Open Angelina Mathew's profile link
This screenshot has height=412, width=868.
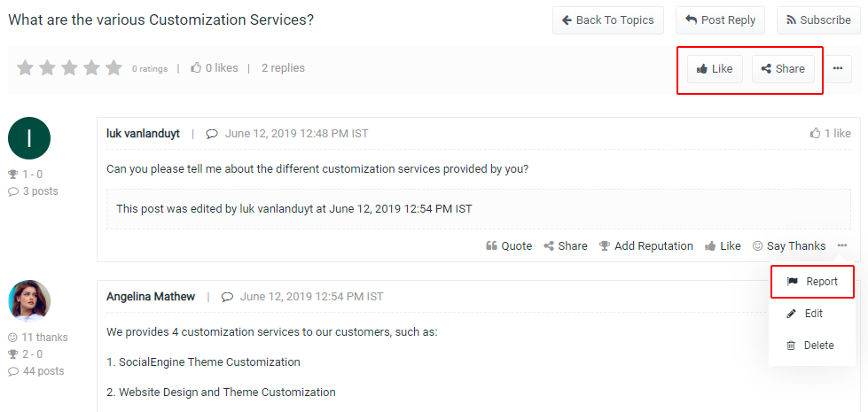pyautogui.click(x=151, y=297)
